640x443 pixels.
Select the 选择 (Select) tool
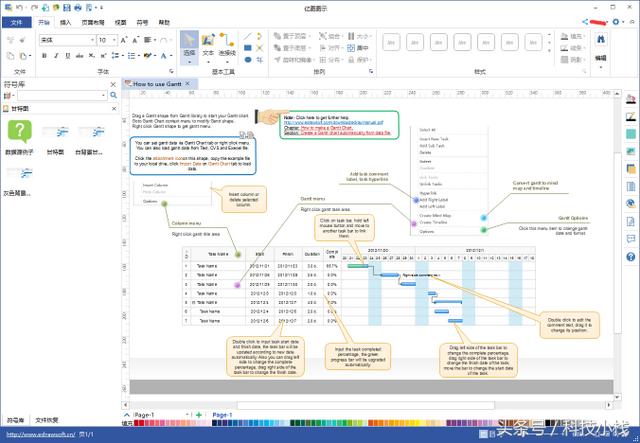click(x=189, y=45)
